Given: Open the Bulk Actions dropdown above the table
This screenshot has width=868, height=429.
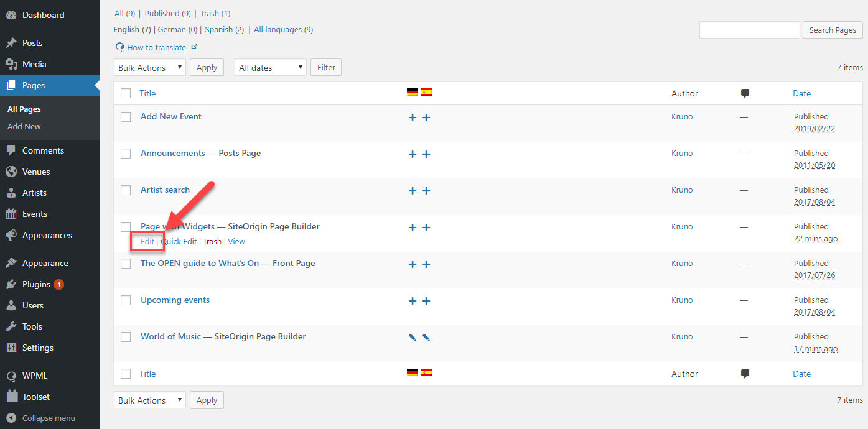Looking at the screenshot, I should pos(150,68).
